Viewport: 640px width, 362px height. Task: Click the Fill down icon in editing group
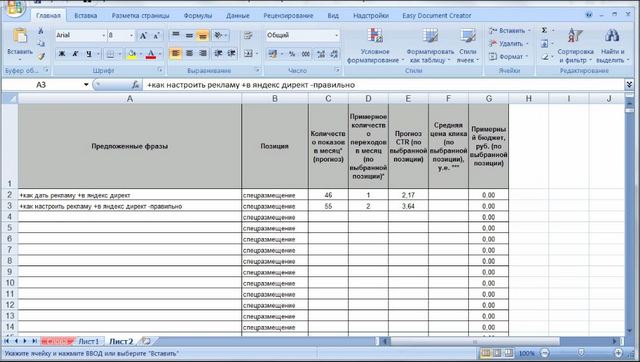coord(544,43)
